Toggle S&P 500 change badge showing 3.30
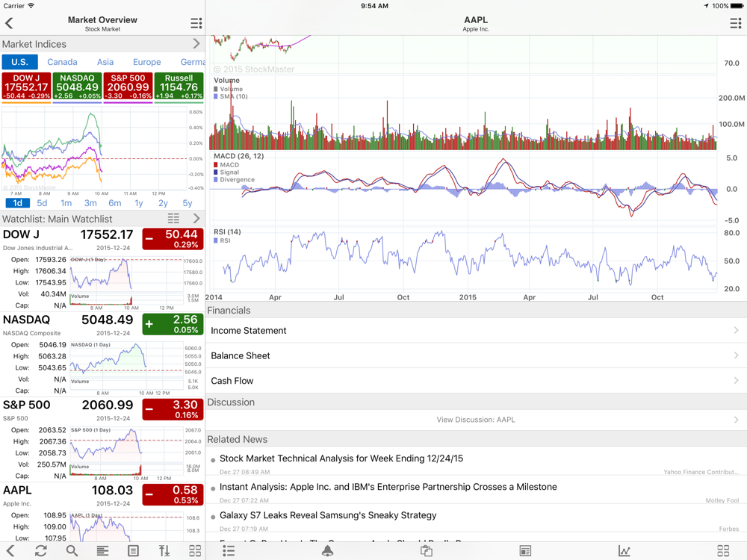 pos(173,409)
